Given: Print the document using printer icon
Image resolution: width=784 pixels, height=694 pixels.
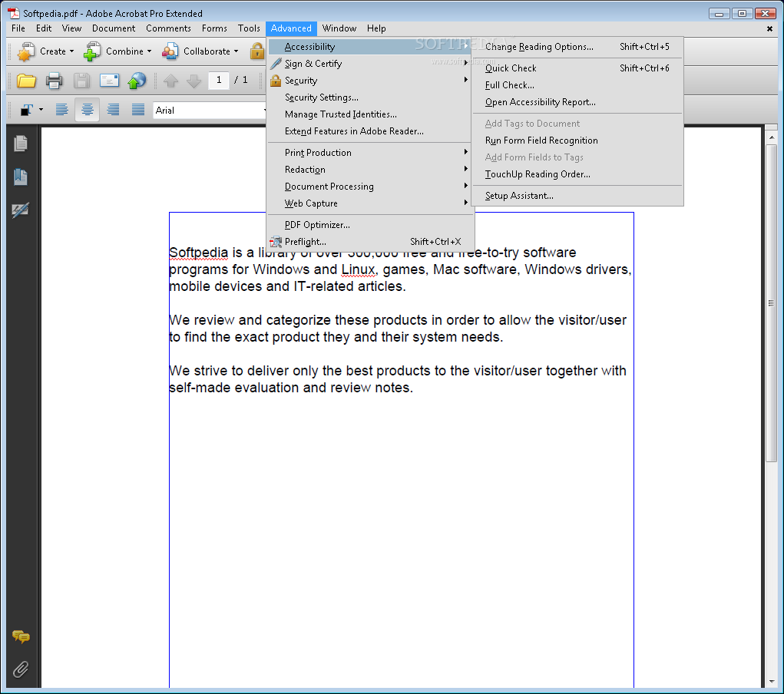Looking at the screenshot, I should [x=54, y=81].
